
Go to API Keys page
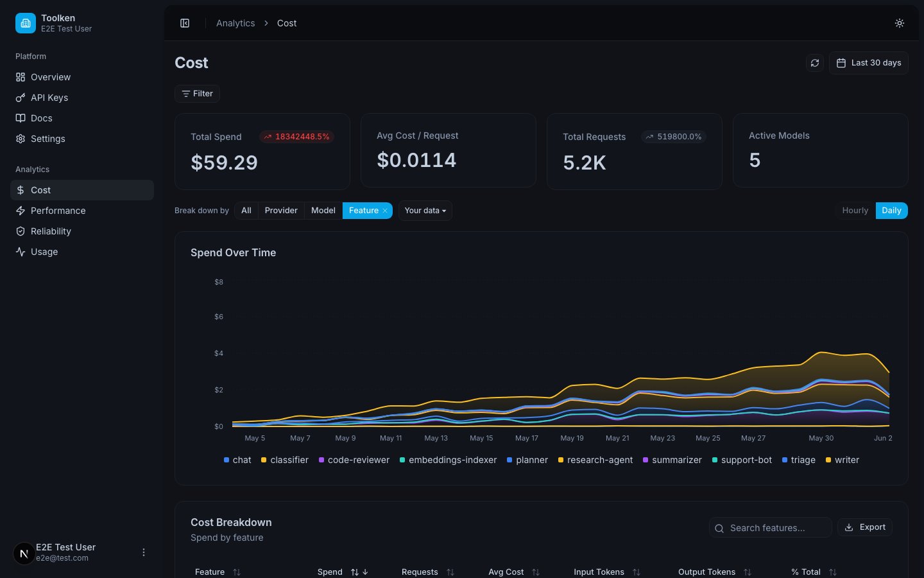82,98
